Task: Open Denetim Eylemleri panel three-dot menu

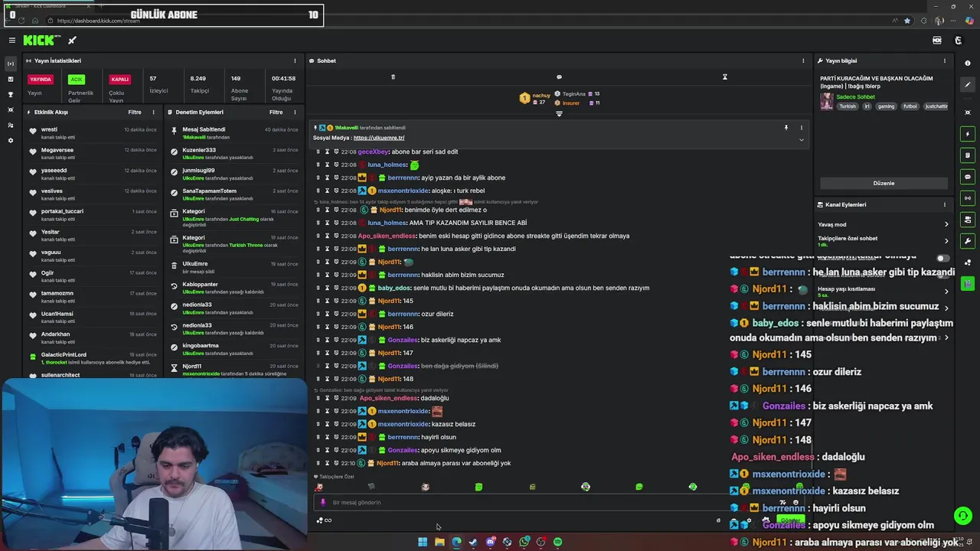Action: (295, 112)
